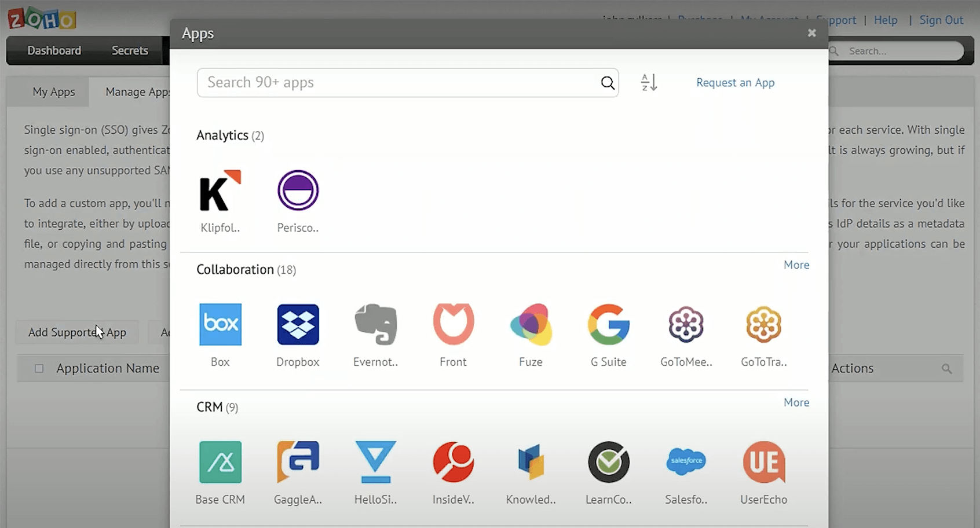Expand More apps under CRM
This screenshot has height=528, width=980.
tap(796, 402)
